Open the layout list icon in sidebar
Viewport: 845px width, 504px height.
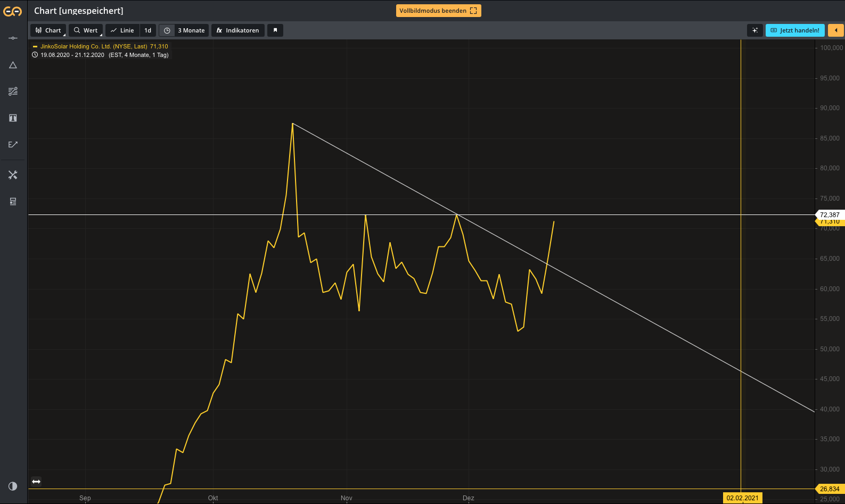point(13,202)
